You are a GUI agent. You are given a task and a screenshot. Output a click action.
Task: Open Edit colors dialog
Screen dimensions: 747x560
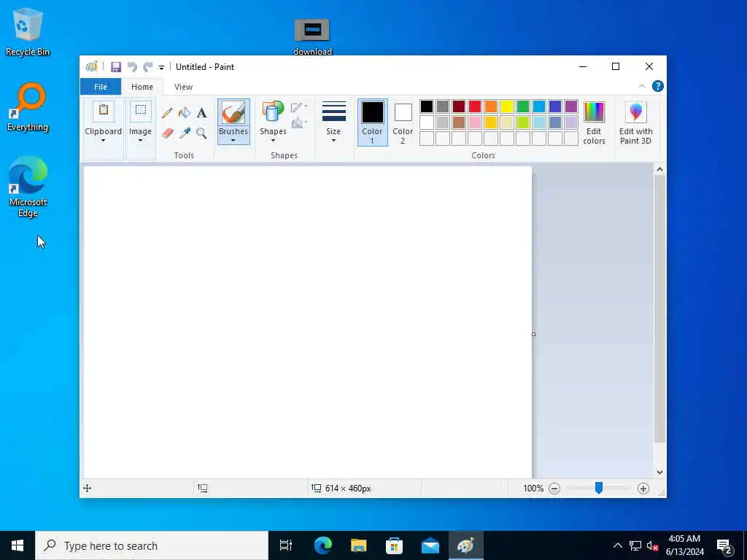594,122
